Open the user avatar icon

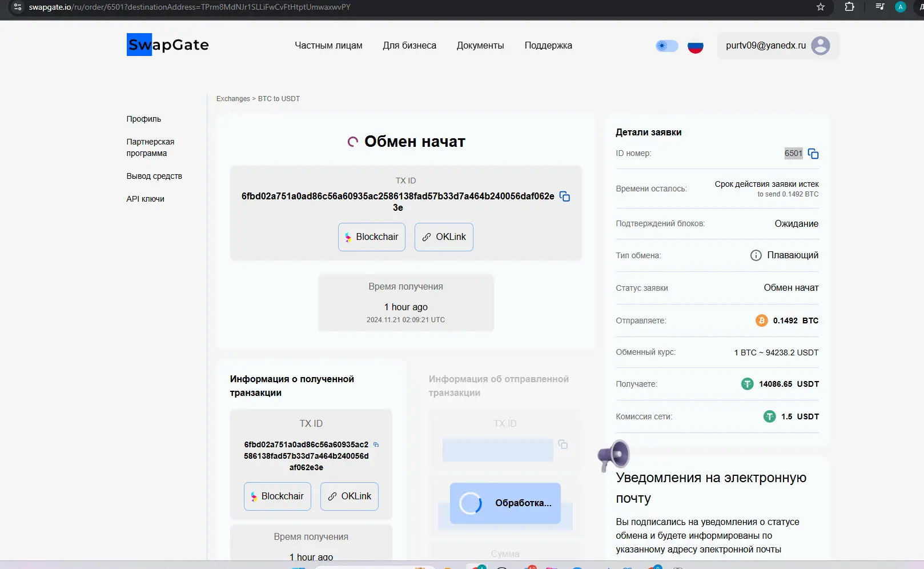(x=821, y=46)
